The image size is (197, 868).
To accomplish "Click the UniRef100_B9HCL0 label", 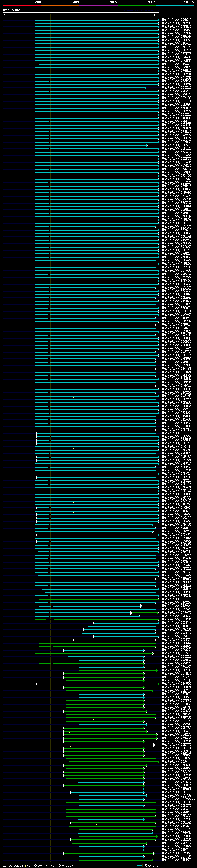I will point(177,464).
